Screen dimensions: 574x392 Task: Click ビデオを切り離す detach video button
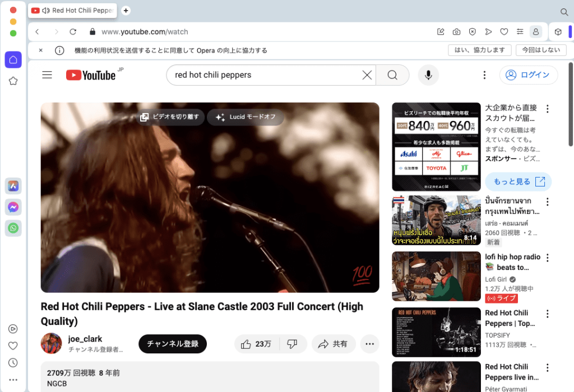170,117
